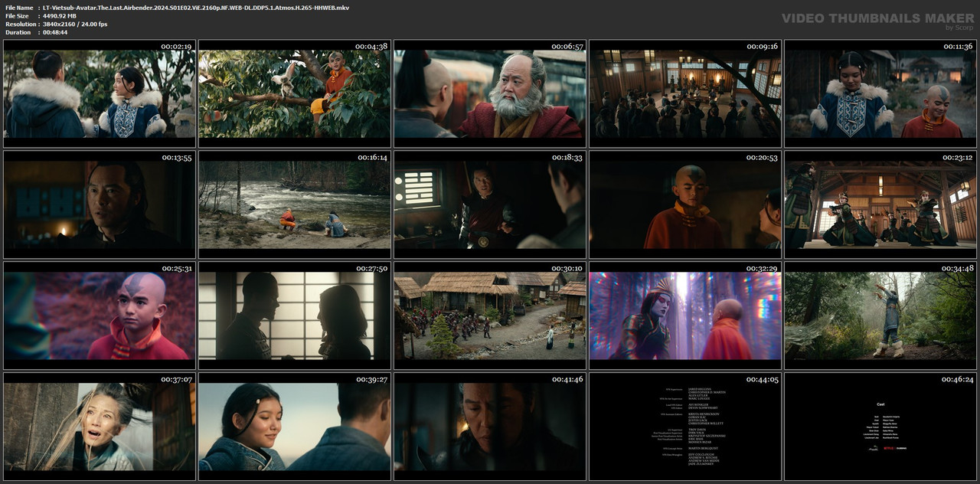
Task: Open the river scene thumbnail at 00:16:14
Action: pos(295,204)
